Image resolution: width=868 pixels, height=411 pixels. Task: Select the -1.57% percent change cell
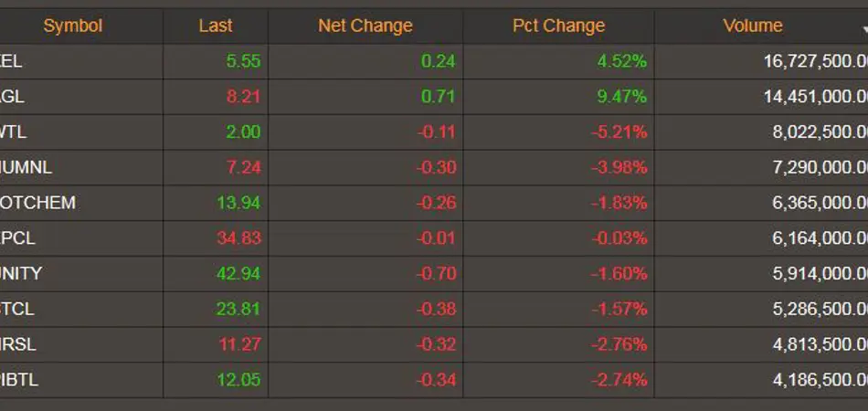(620, 309)
